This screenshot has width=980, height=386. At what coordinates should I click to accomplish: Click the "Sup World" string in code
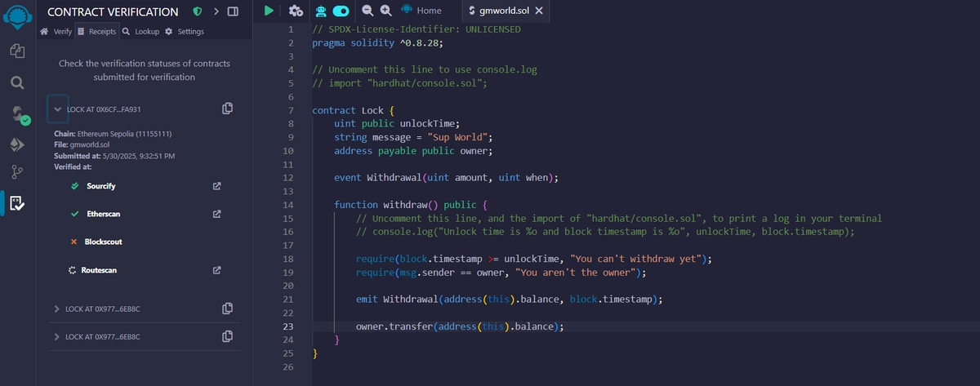point(456,137)
